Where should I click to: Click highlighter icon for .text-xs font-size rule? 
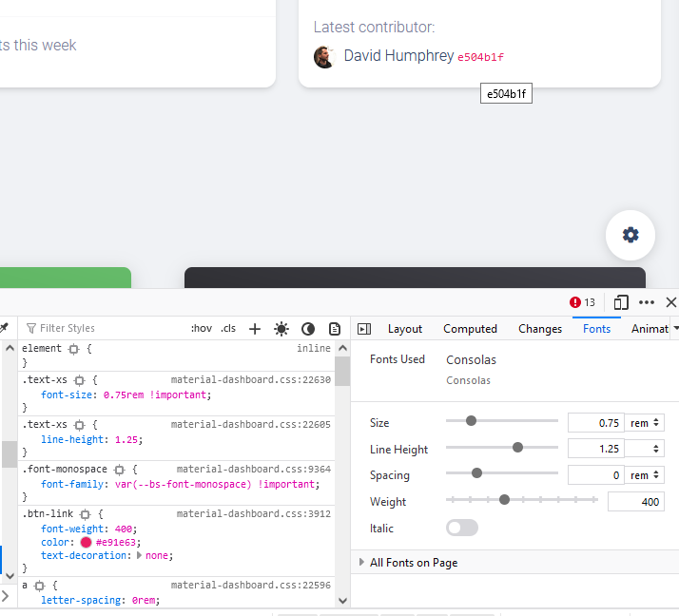tap(79, 380)
